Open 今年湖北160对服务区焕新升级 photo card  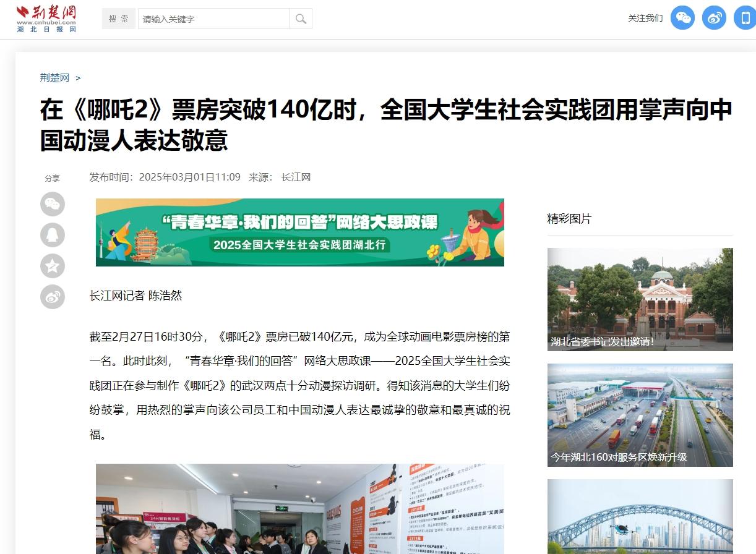point(640,415)
